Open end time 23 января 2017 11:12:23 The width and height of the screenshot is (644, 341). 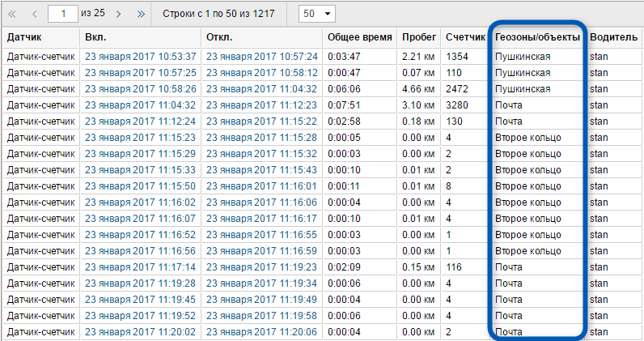[x=262, y=105]
